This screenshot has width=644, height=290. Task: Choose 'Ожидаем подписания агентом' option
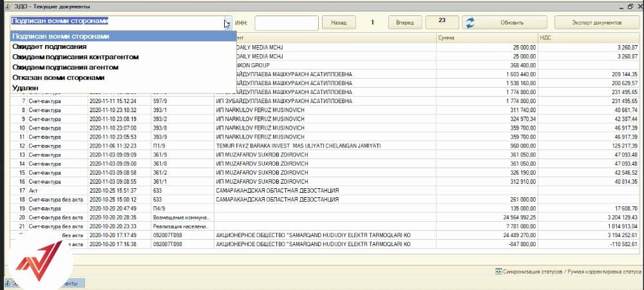click(x=123, y=67)
